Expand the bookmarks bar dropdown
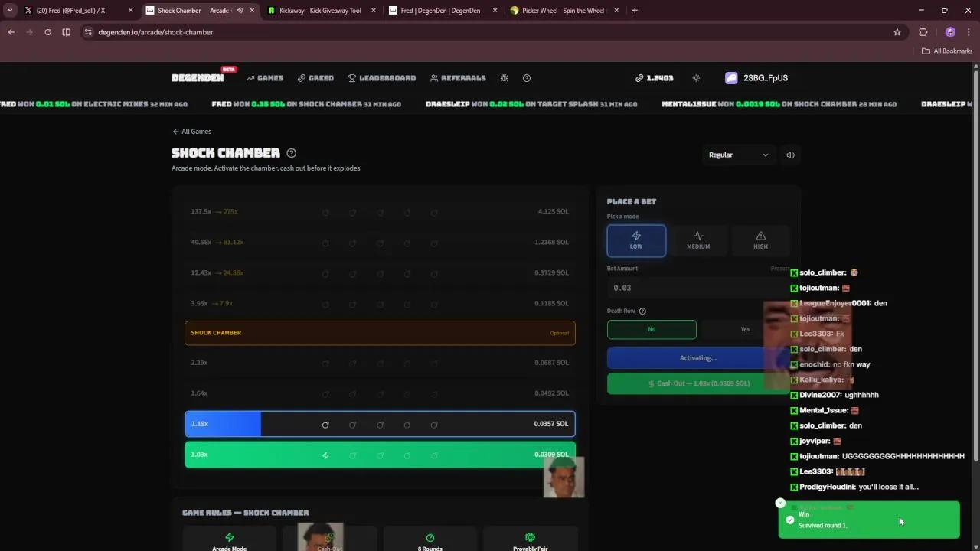 pyautogui.click(x=947, y=51)
